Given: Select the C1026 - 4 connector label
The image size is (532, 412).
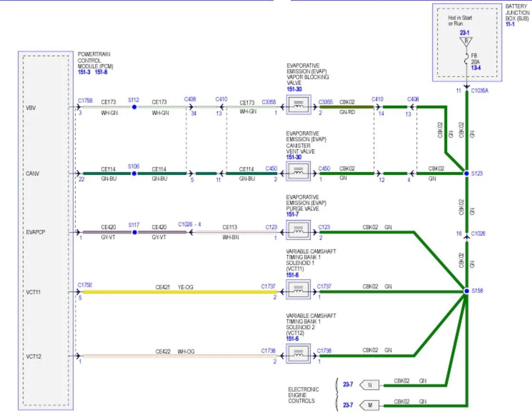Looking at the screenshot, I should tap(190, 224).
